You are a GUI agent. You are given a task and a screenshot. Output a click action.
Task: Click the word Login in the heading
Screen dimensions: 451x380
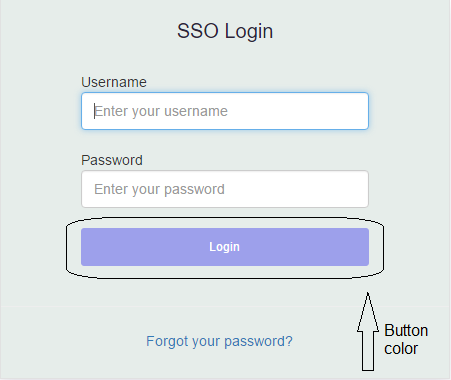[249, 32]
